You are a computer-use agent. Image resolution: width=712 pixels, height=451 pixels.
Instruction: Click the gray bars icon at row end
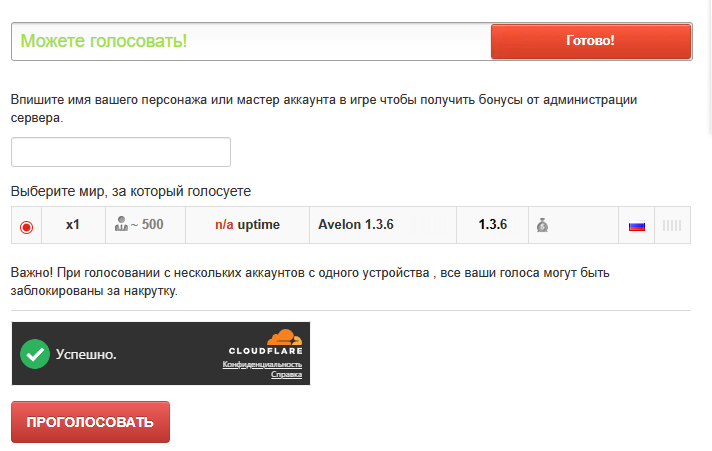coord(672,225)
